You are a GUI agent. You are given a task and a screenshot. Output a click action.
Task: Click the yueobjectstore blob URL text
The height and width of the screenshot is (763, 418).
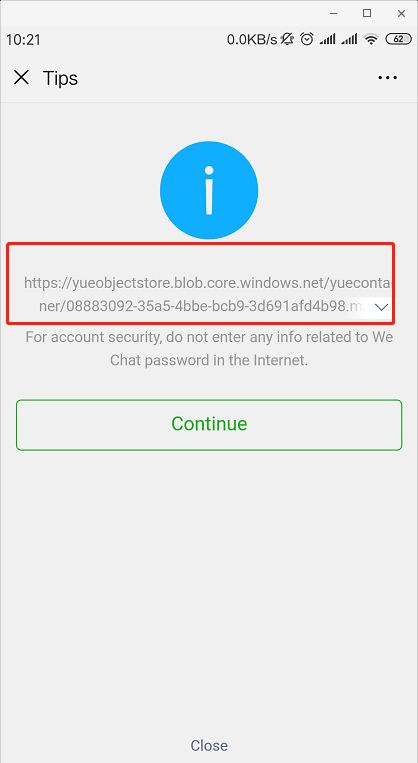click(207, 294)
